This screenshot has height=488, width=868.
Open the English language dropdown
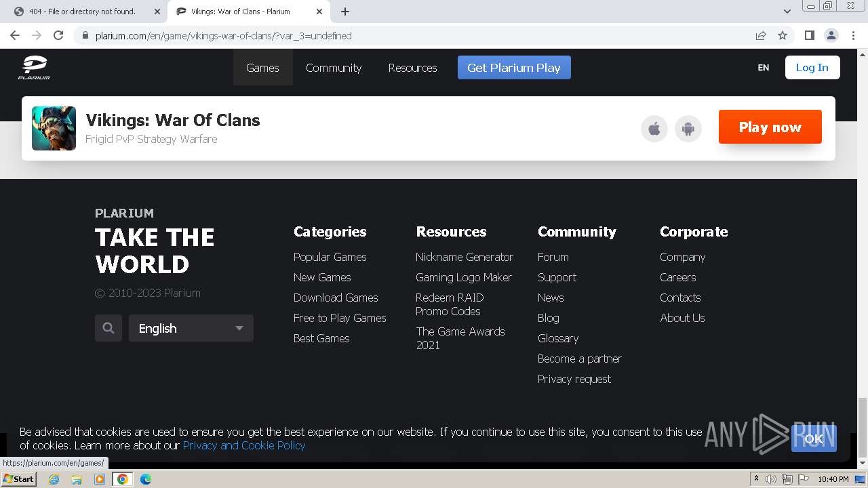pos(191,328)
